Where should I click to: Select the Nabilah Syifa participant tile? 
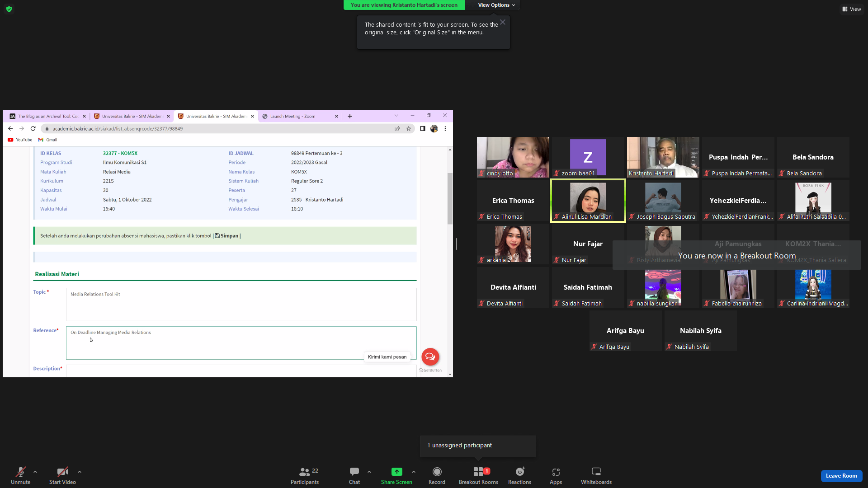tap(701, 331)
